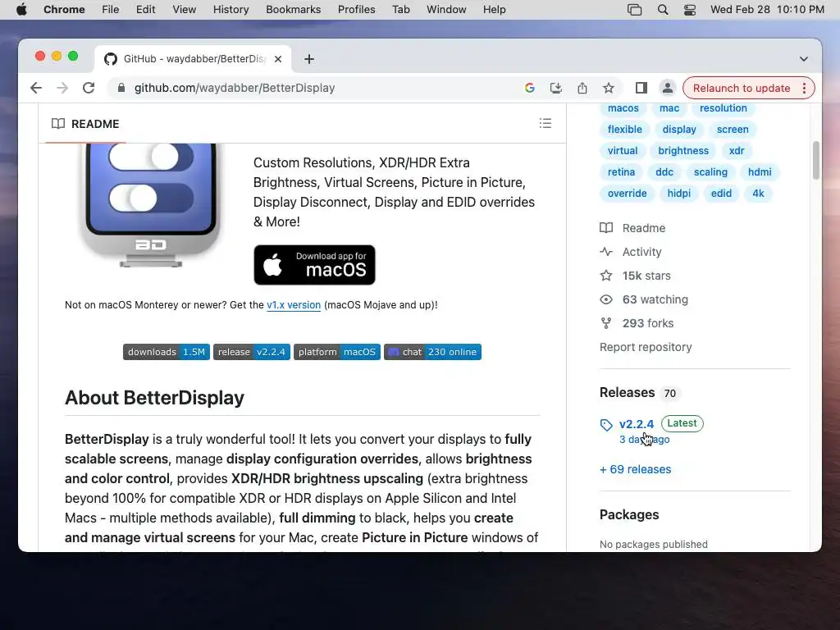Open the resolution topic tag
This screenshot has height=630, width=840.
[724, 108]
